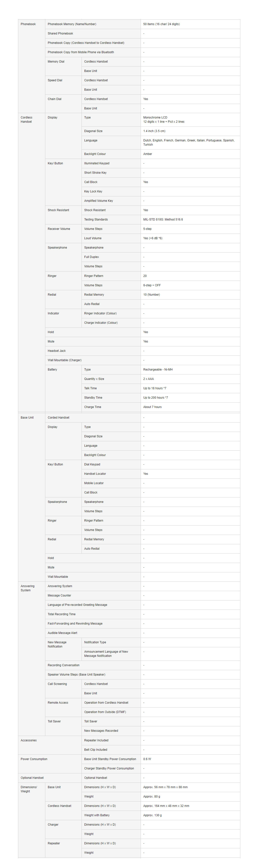Click the Corded Handset row label
This screenshot has width=266, height=868.
coord(59,418)
